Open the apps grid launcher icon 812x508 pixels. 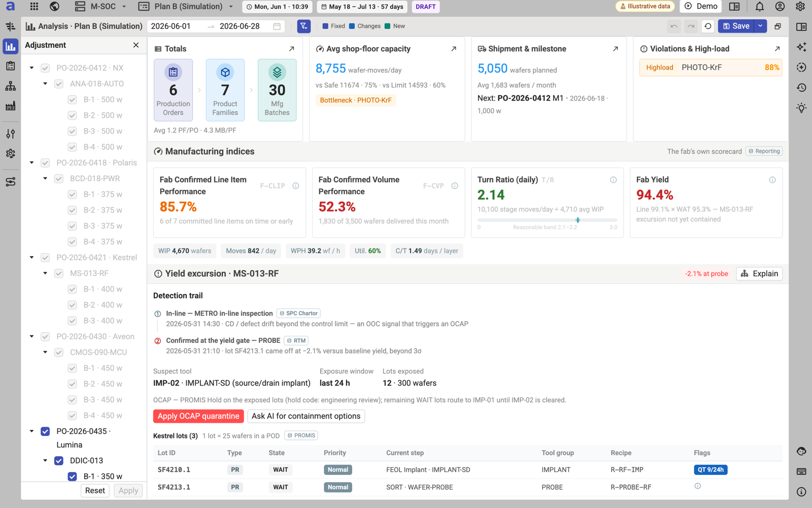(34, 7)
